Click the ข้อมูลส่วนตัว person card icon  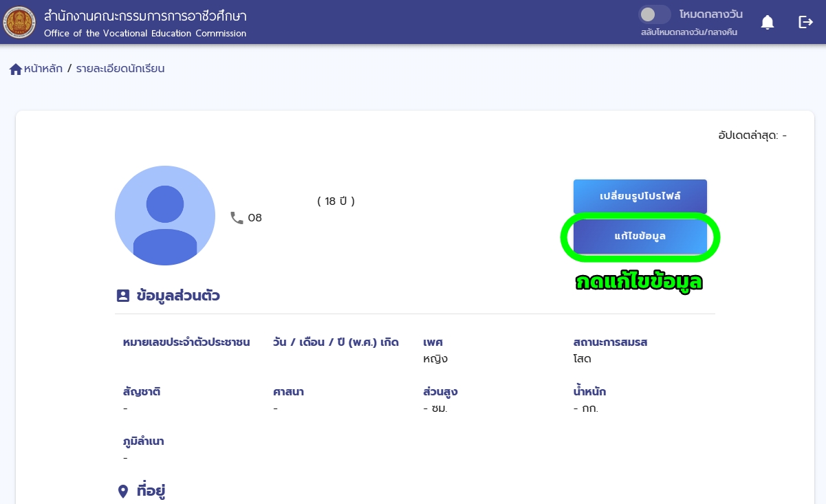coord(123,296)
